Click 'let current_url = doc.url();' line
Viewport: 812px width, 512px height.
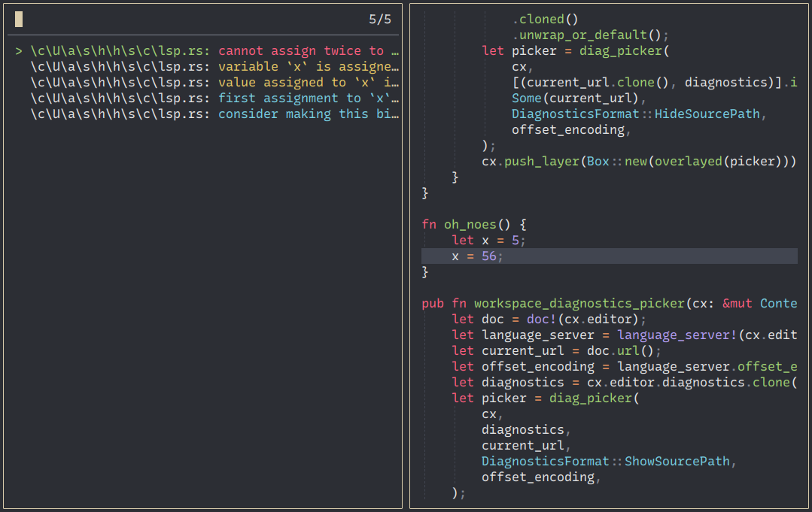[556, 350]
